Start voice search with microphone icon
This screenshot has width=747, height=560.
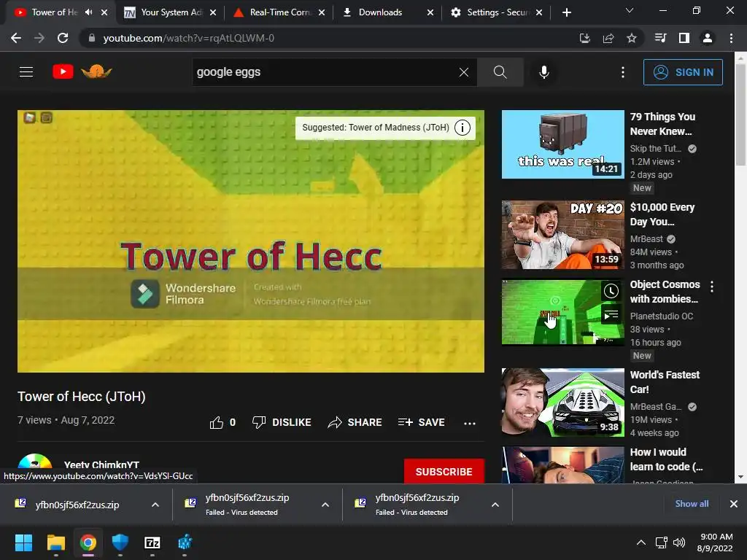543,72
